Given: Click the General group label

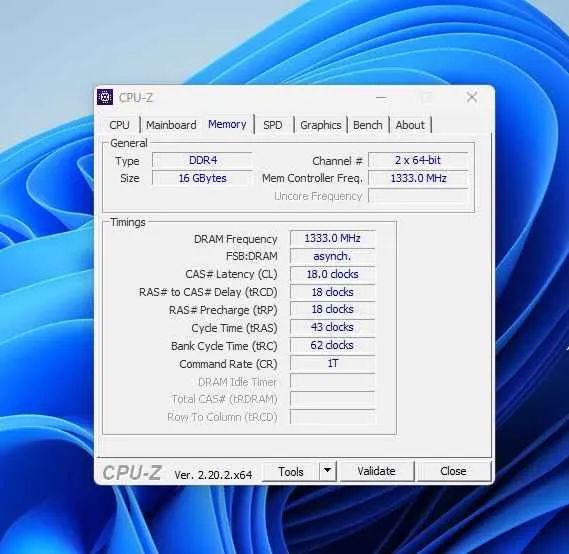Looking at the screenshot, I should tap(129, 143).
